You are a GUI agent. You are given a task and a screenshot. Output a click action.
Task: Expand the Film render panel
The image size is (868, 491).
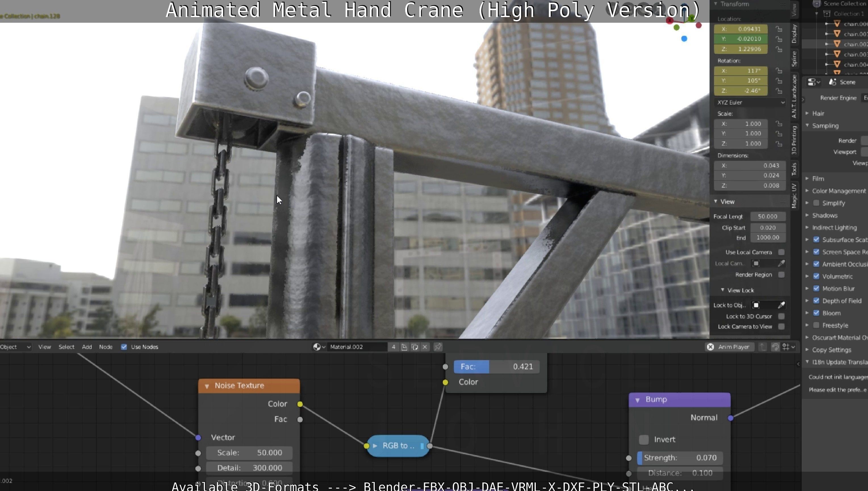point(807,178)
